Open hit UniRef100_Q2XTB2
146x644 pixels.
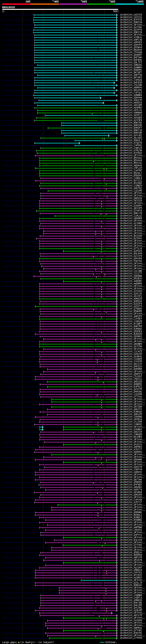[131, 27]
